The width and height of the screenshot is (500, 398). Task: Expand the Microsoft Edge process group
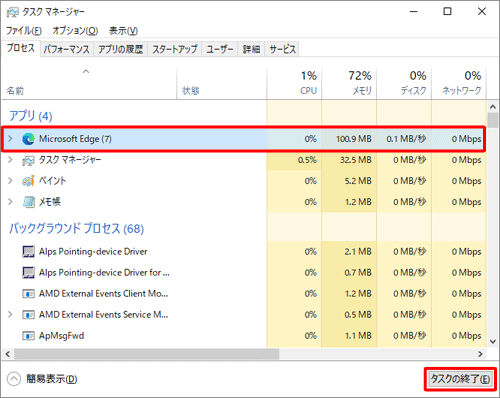10,138
